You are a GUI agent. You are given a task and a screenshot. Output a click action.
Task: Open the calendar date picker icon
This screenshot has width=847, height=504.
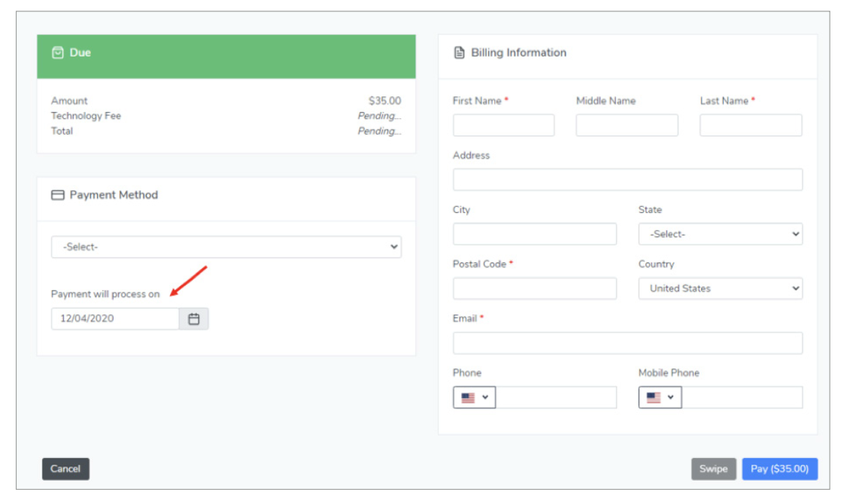193,319
